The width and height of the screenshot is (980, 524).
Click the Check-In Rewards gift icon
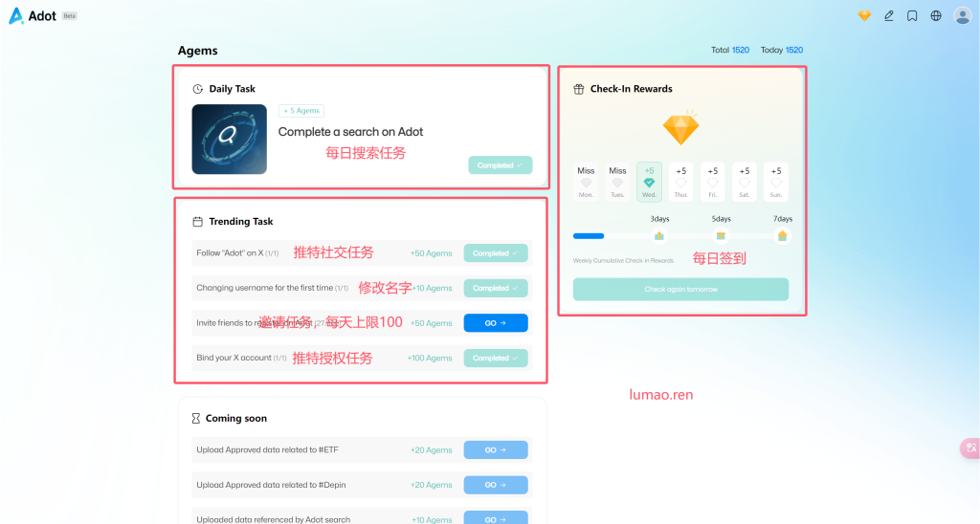click(579, 89)
